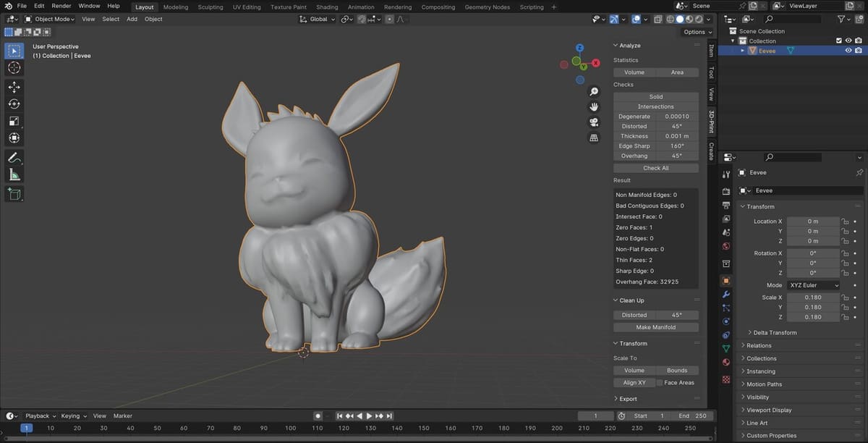
Task: Open the Render menu
Action: coord(61,6)
